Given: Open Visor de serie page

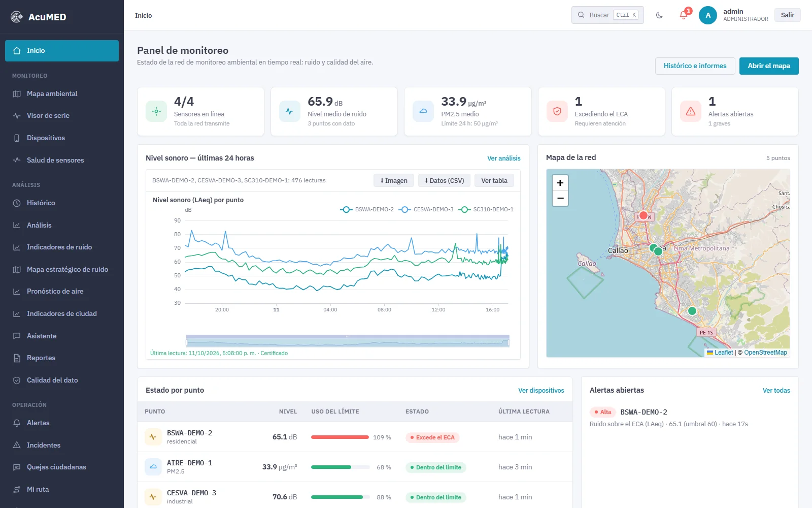Looking at the screenshot, I should 62,116.
